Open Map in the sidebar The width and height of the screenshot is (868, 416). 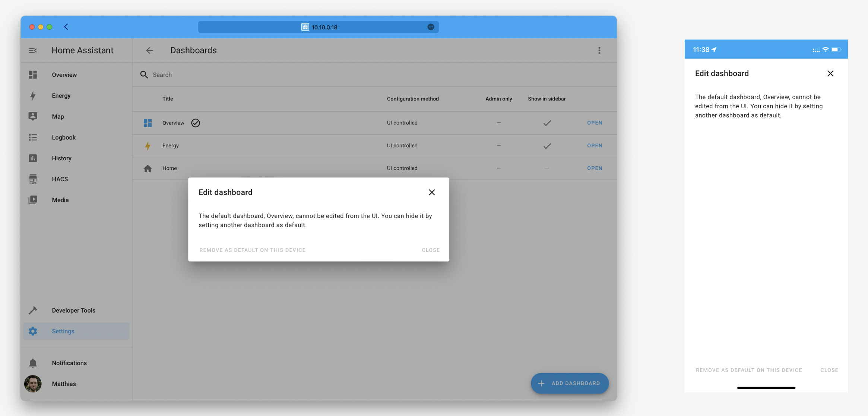point(76,116)
